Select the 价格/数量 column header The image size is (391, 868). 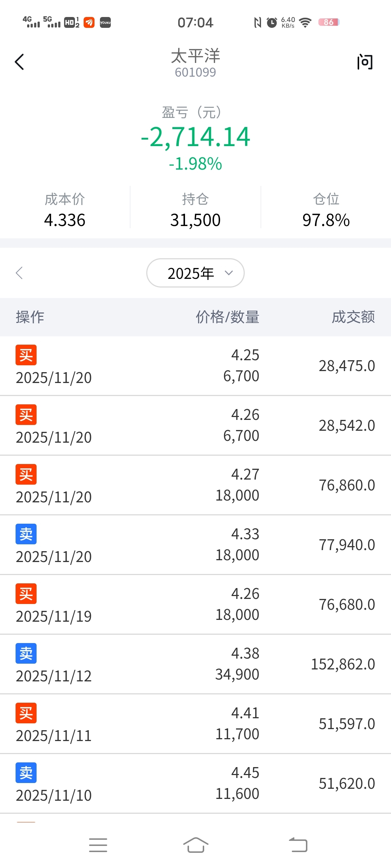(227, 317)
